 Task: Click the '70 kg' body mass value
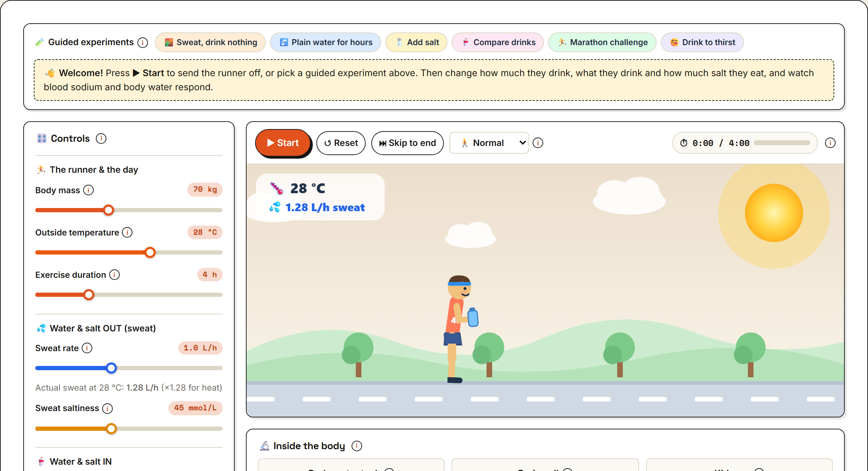205,190
